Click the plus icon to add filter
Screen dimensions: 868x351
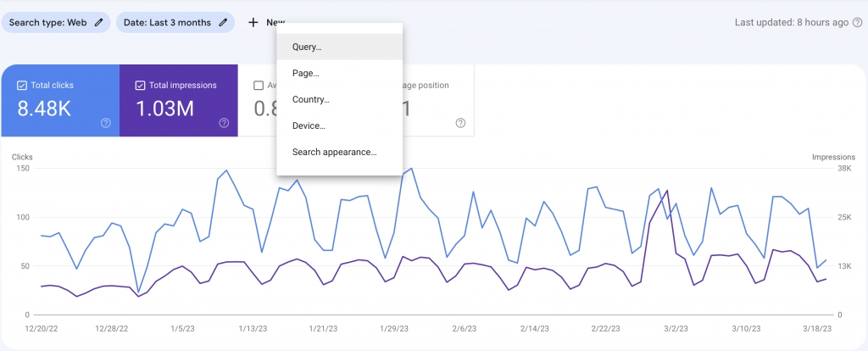[x=253, y=23]
